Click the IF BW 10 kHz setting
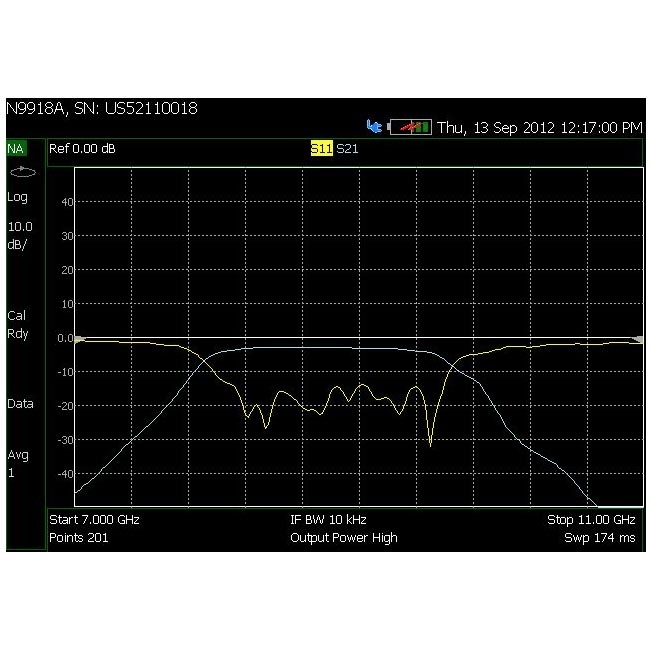Image resolution: width=650 pixels, height=650 pixels. (342, 521)
